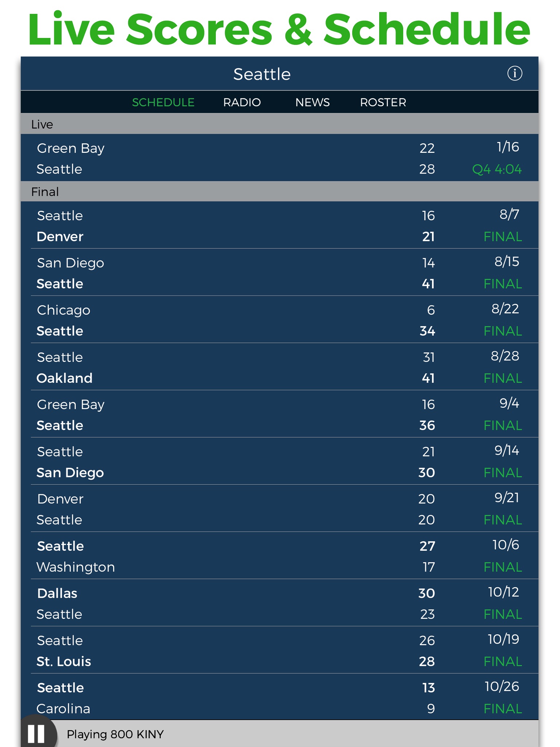The image size is (560, 747).
Task: Tap the live game clock Q4 4:04
Action: click(497, 169)
